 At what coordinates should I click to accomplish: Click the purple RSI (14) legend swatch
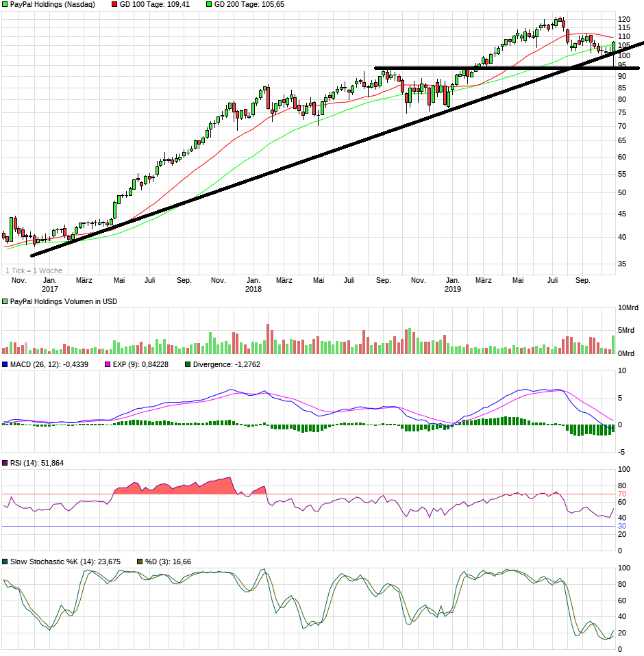[x=5, y=463]
